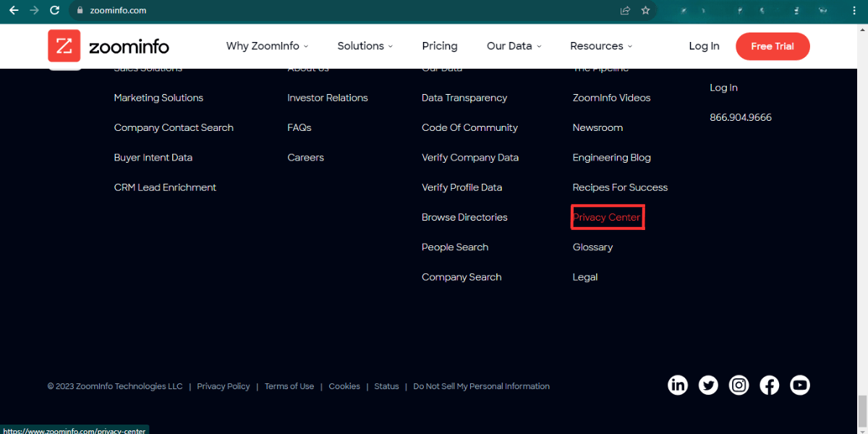Screen dimensions: 868x434
Task: Click the footer Log In link
Action: click(723, 88)
